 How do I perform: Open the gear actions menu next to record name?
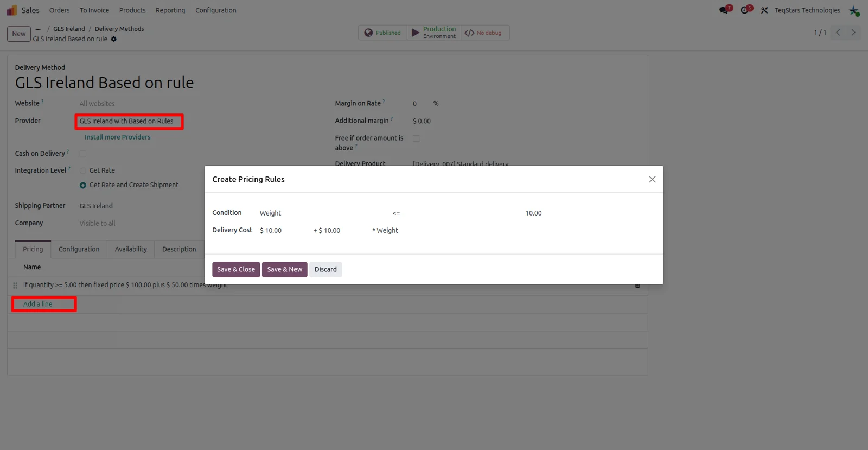(x=114, y=39)
